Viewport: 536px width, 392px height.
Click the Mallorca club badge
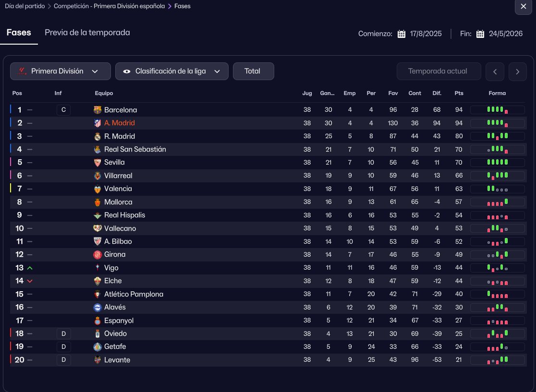point(98,202)
